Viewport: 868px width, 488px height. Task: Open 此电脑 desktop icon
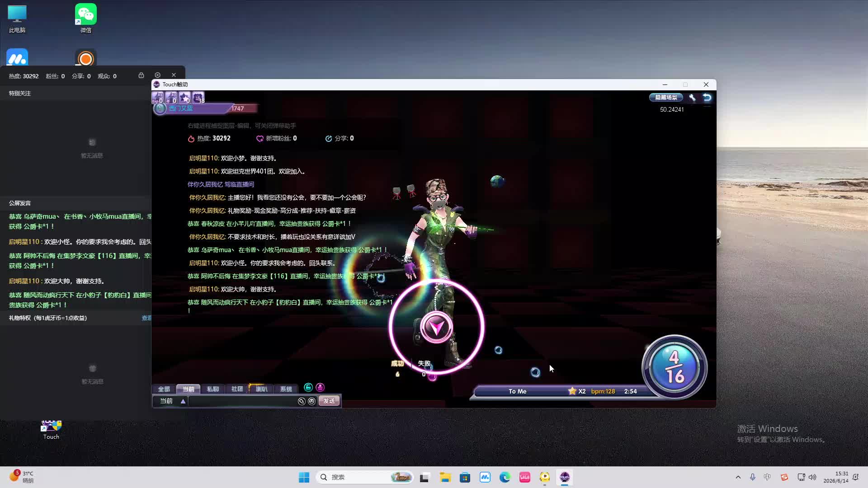[x=17, y=19]
